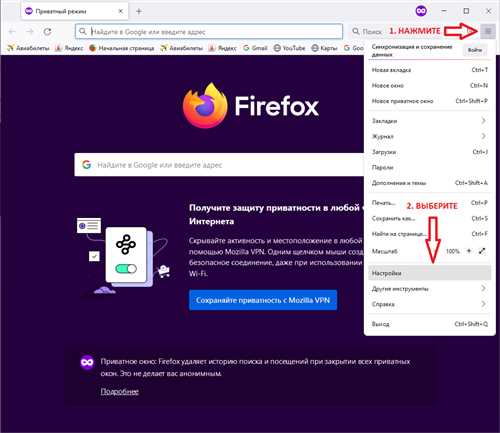This screenshot has height=433, width=500.
Task: Expand the Справка submenu
Action: 429,304
